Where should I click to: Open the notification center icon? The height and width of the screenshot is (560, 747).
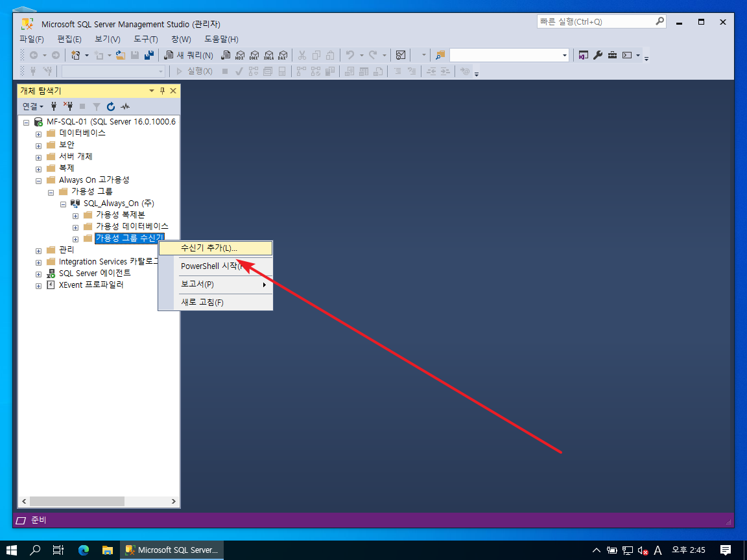726,550
